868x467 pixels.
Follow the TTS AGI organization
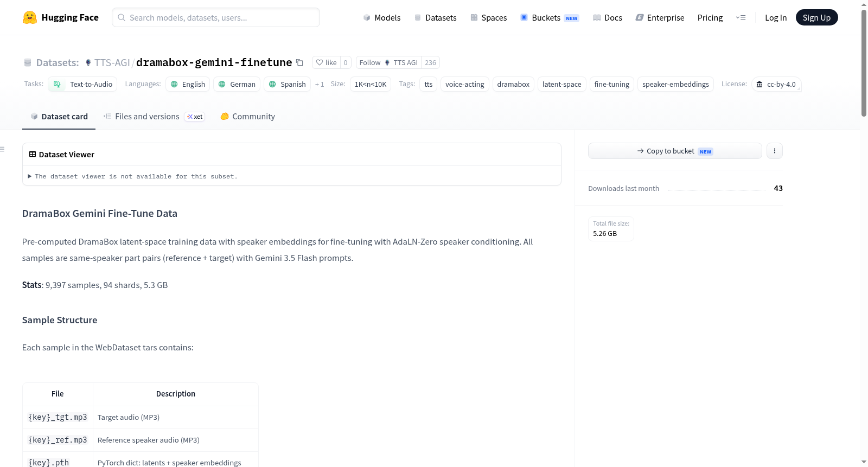[388, 62]
